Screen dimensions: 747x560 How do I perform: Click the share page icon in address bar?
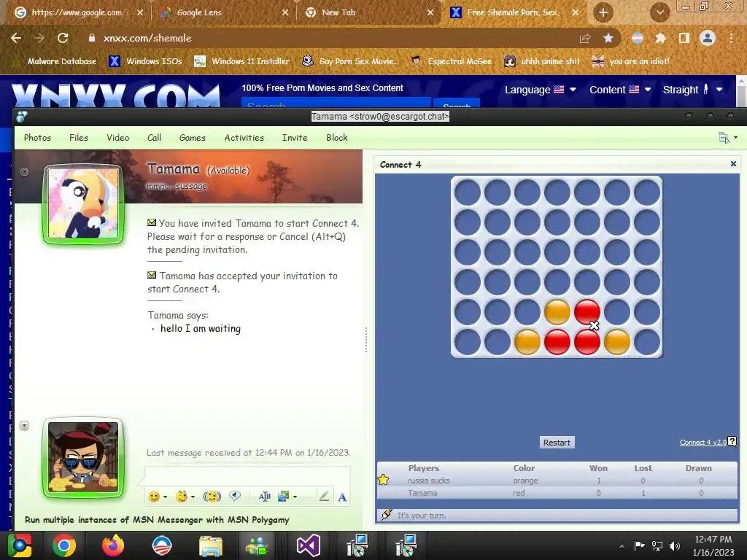pos(584,39)
